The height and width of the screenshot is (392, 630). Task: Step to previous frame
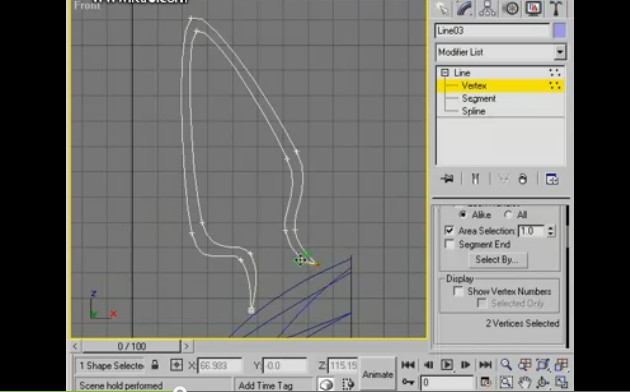point(428,365)
